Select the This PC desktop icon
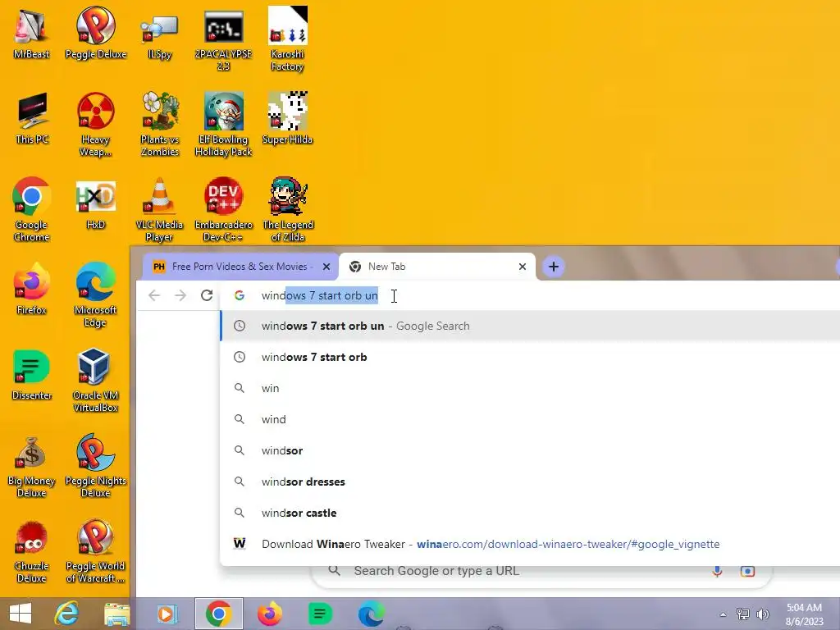Screen dimensions: 840x630 tap(32, 118)
